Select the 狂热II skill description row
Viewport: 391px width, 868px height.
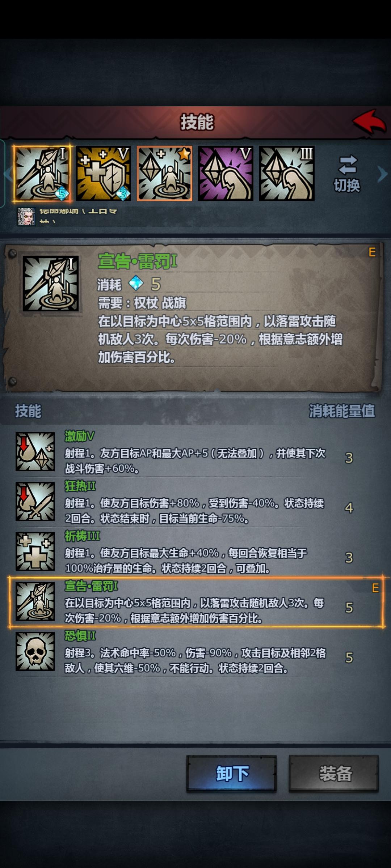[196, 502]
